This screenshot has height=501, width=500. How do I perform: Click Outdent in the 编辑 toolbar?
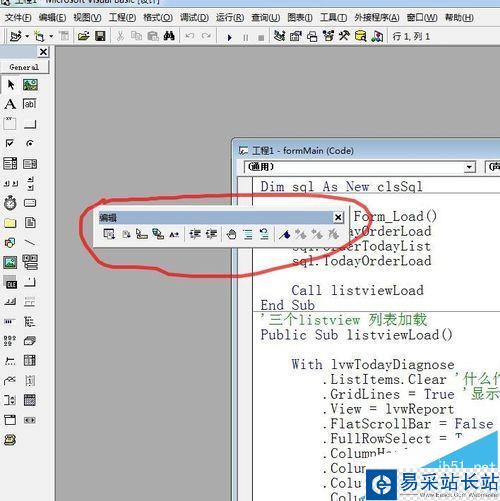pyautogui.click(x=211, y=234)
